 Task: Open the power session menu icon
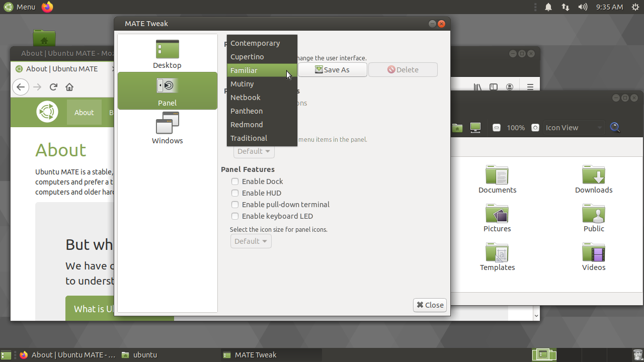point(636,7)
